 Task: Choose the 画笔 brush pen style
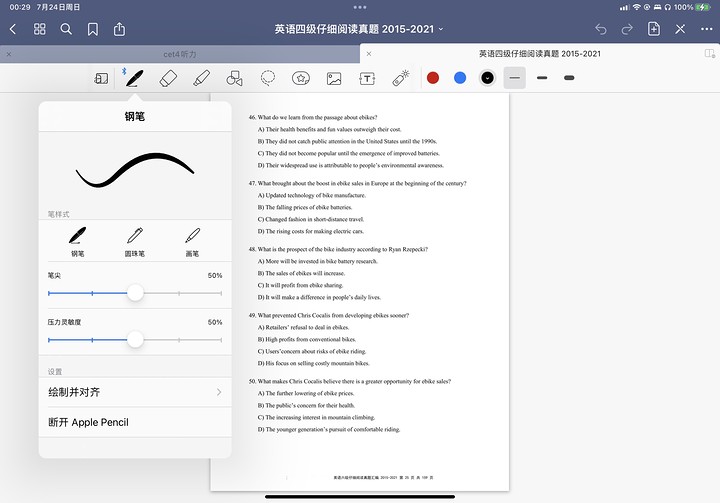pos(192,242)
